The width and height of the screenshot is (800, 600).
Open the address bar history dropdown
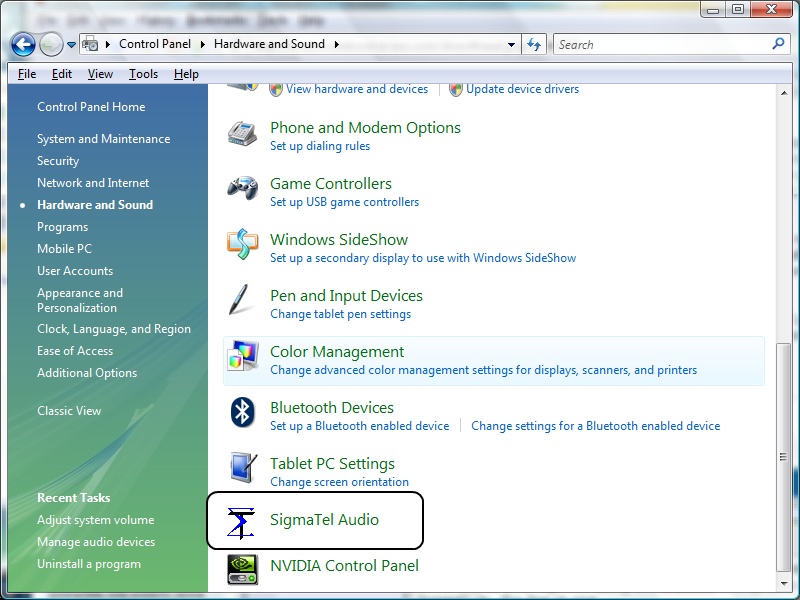point(511,45)
